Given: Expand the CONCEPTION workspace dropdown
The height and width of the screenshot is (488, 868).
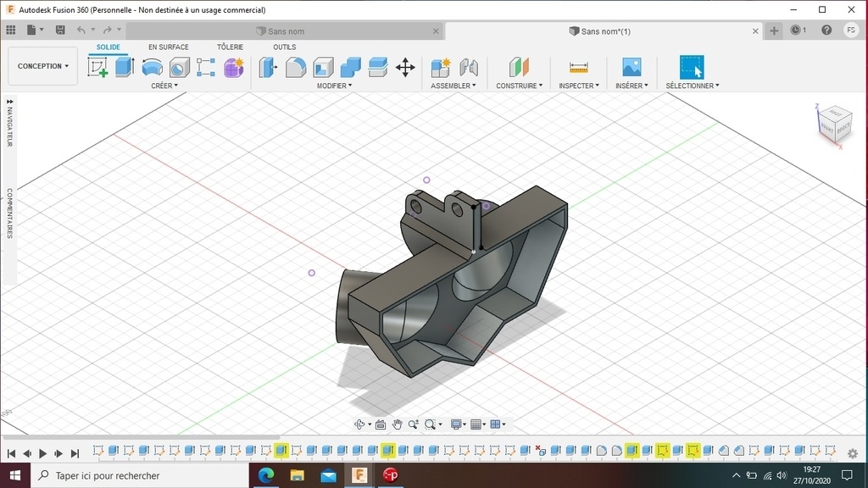Looking at the screenshot, I should [42, 66].
